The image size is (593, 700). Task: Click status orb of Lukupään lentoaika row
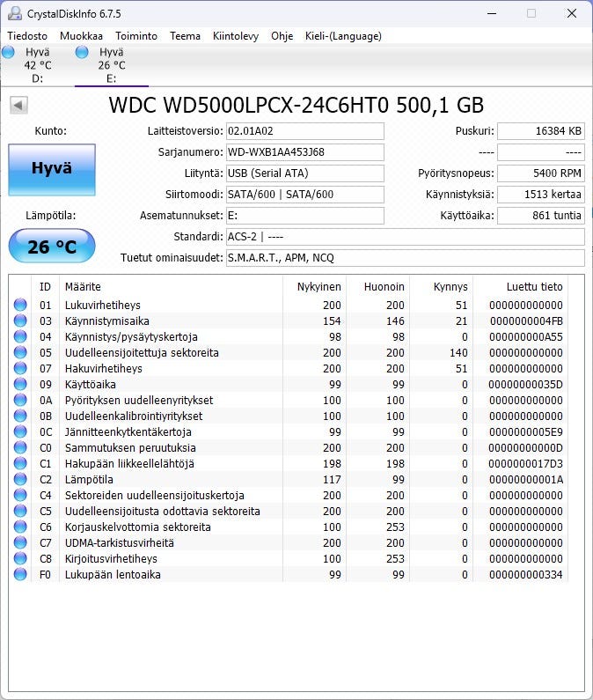[x=20, y=574]
